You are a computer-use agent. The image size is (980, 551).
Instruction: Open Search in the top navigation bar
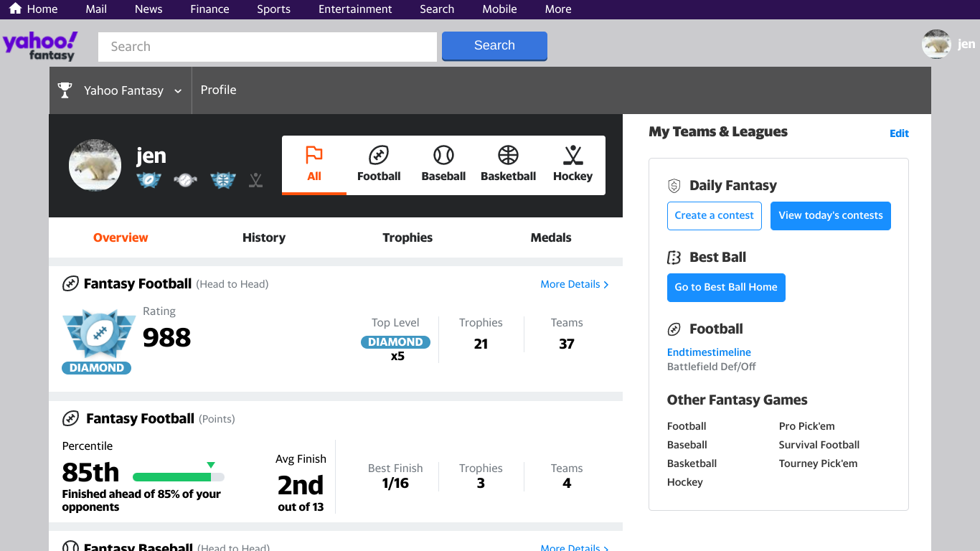pos(437,9)
